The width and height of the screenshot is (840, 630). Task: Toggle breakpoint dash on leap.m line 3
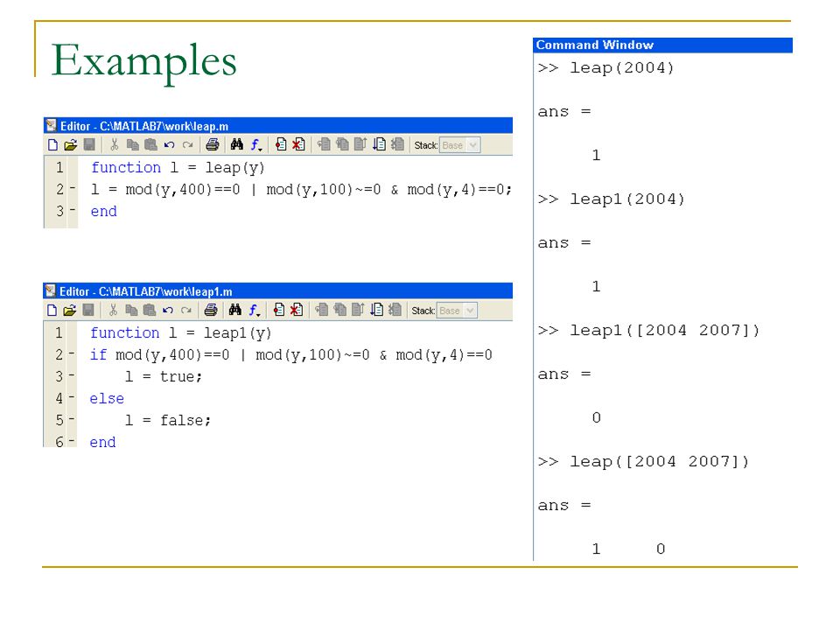(73, 211)
